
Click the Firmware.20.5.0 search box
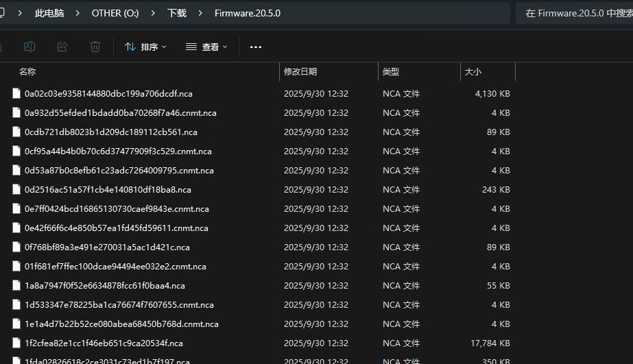[x=576, y=13]
